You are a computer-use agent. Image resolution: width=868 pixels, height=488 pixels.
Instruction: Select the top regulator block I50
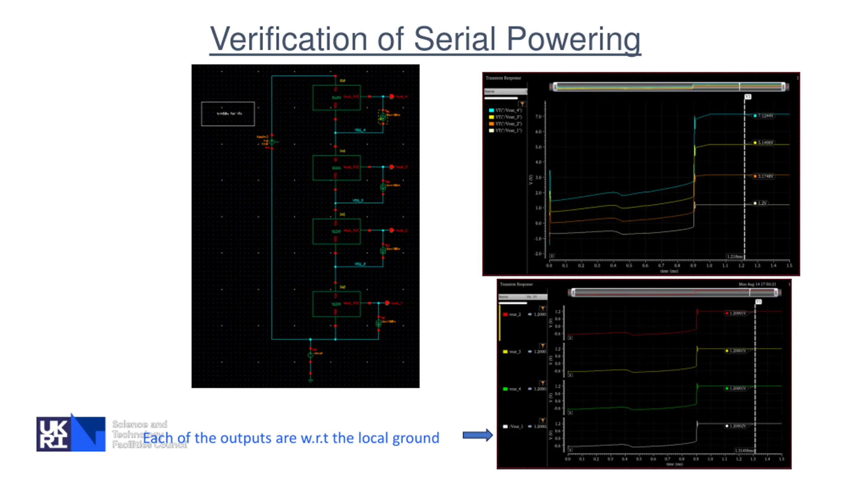[x=336, y=98]
